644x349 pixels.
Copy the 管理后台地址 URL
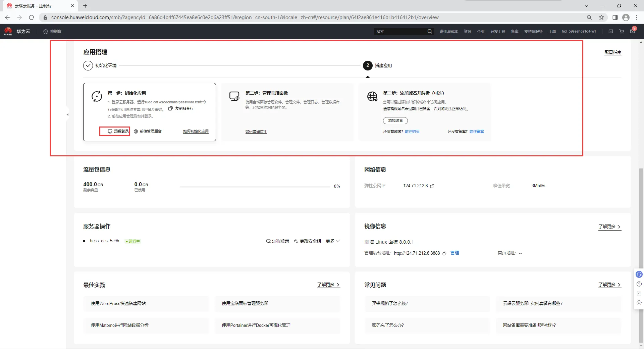(444, 253)
